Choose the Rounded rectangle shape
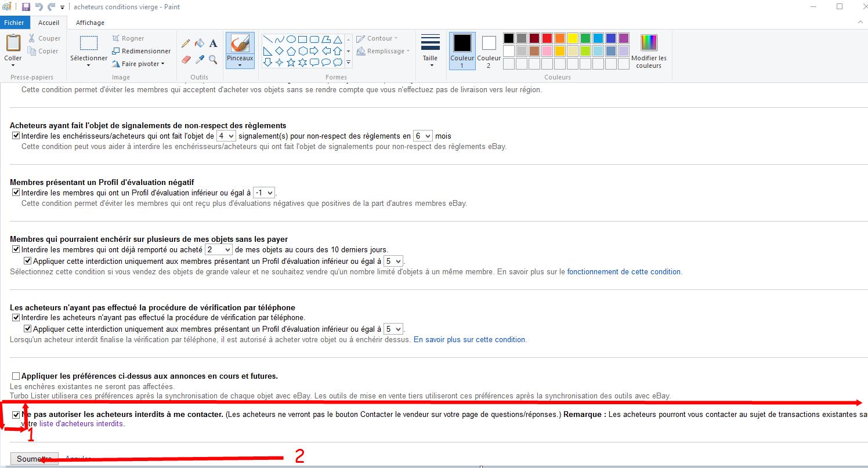This screenshot has height=468, width=868. 314,39
